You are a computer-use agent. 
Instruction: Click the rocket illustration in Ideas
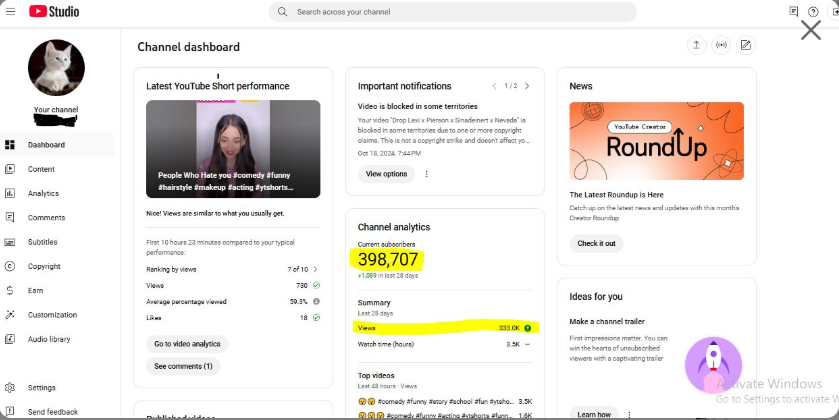[713, 365]
